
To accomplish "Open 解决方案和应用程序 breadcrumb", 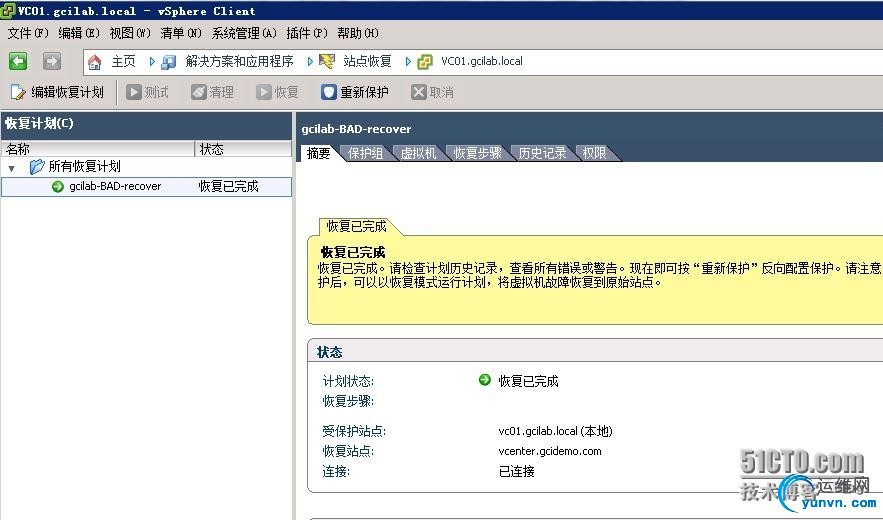I will pyautogui.click(x=239, y=61).
